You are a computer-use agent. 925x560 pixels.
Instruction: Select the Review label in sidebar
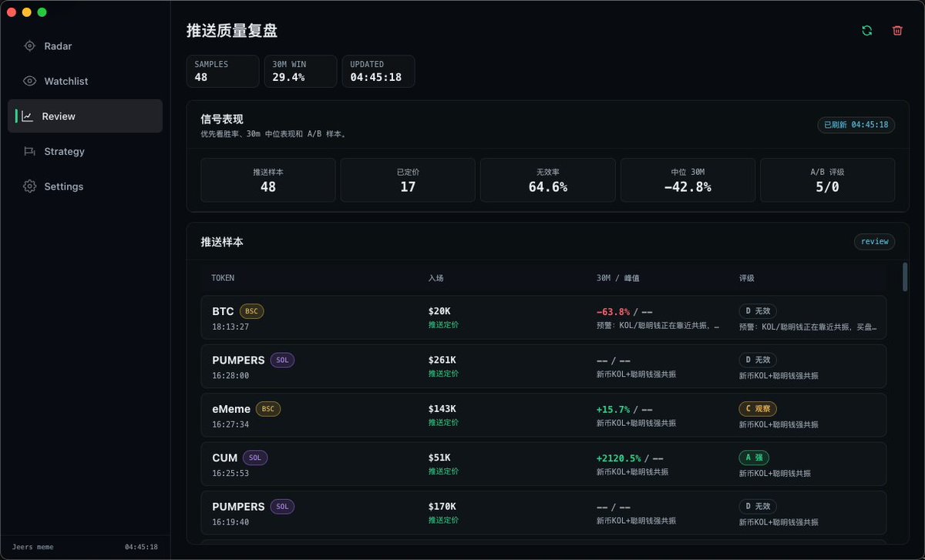[x=59, y=116]
